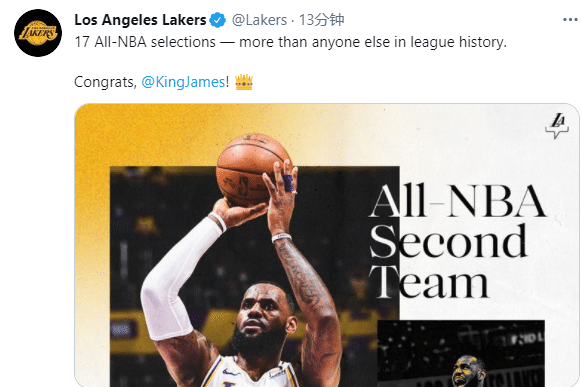Open the Los Angeles Lakers display name
Screen dimensions: 582x387
140,20
